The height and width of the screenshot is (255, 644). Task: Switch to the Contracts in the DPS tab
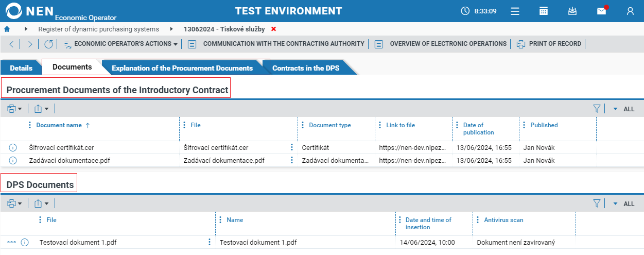[306, 68]
